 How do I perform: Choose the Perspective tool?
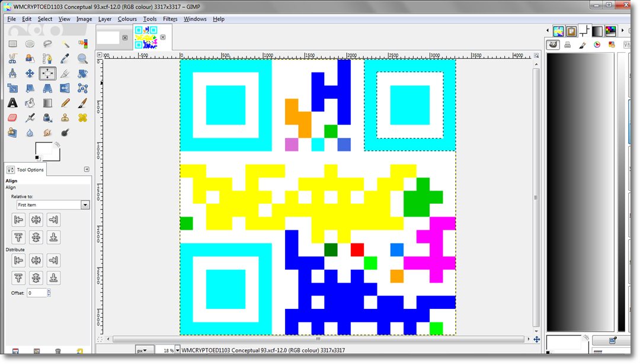pyautogui.click(x=47, y=88)
